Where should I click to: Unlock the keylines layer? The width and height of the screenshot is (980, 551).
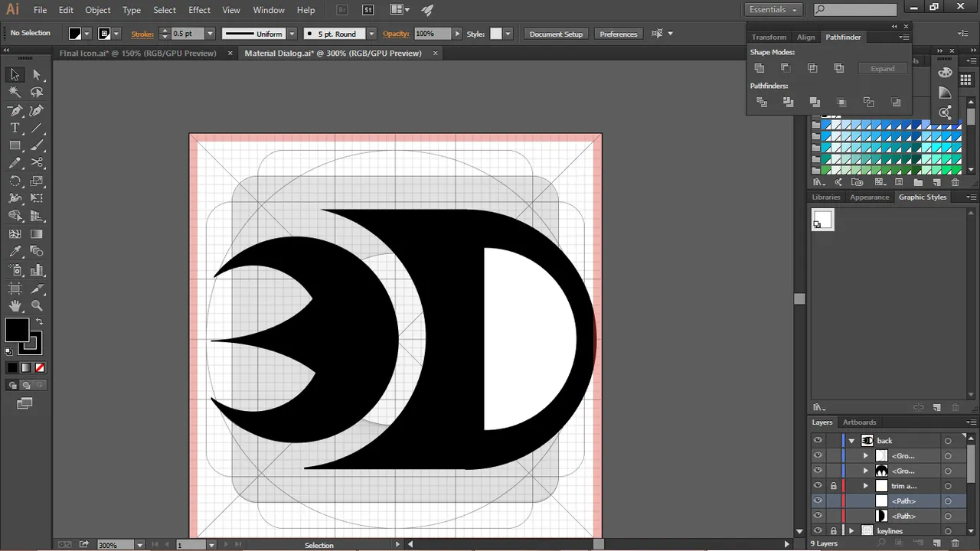tap(833, 531)
